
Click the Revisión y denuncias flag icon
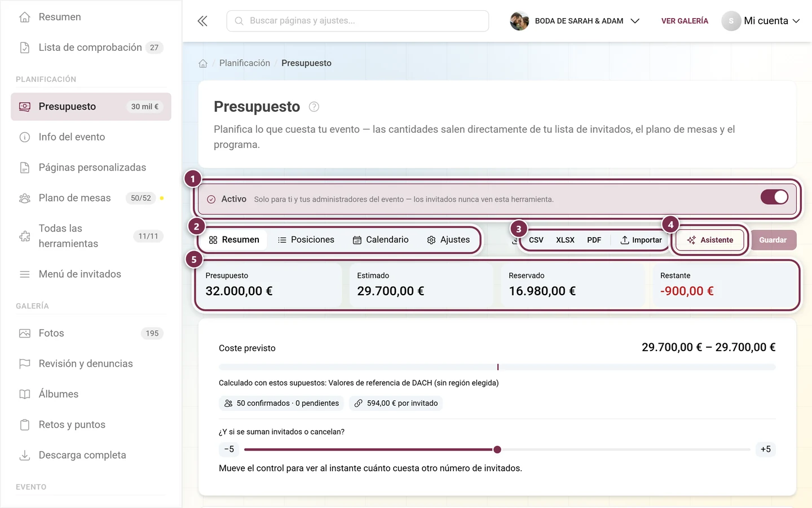25,364
